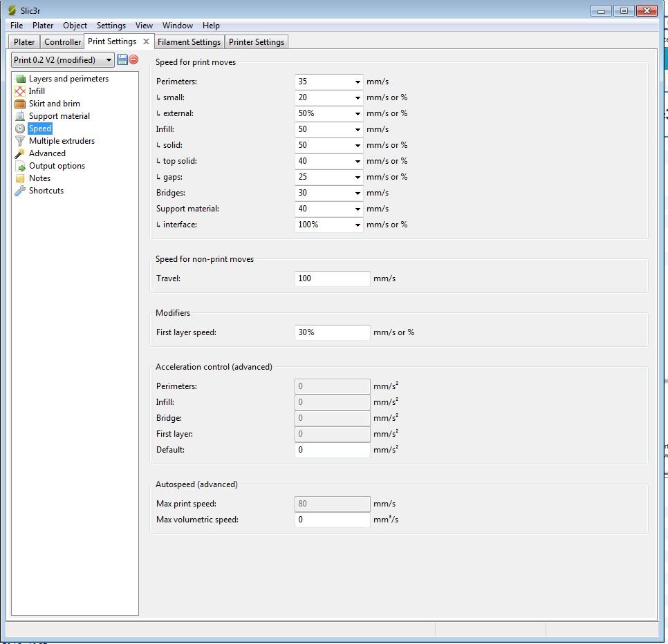Click the Shortcuts wrench icon

20,191
